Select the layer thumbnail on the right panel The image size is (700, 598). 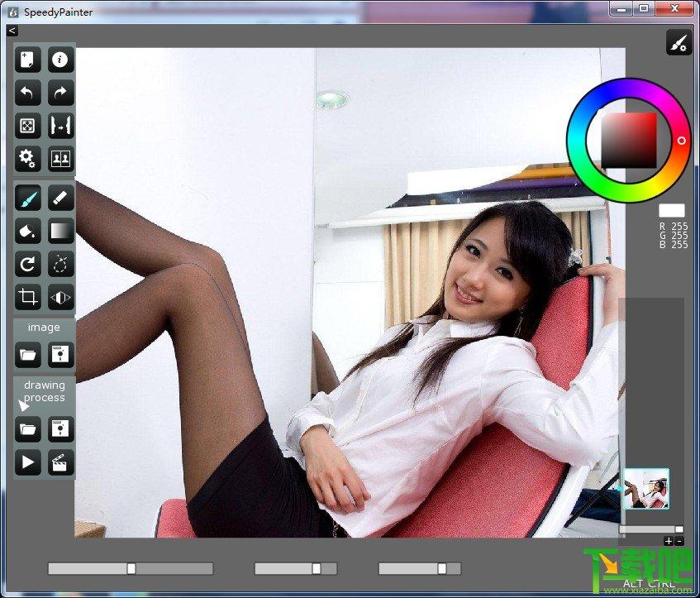(x=645, y=489)
